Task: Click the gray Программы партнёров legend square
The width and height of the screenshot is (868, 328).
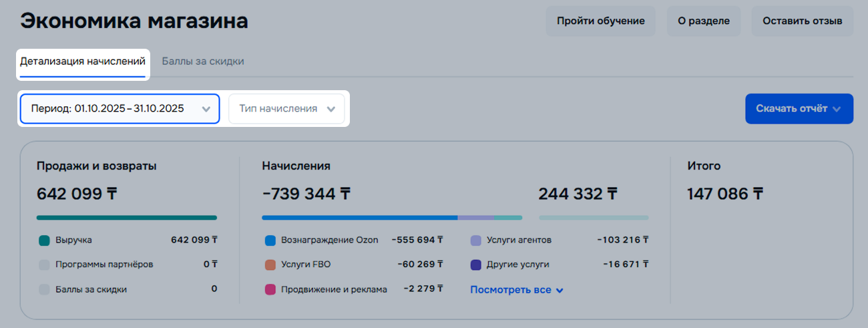Action: coord(45,265)
